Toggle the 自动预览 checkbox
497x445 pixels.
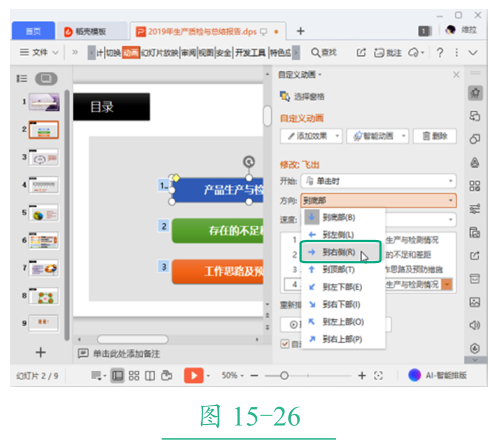pyautogui.click(x=285, y=344)
